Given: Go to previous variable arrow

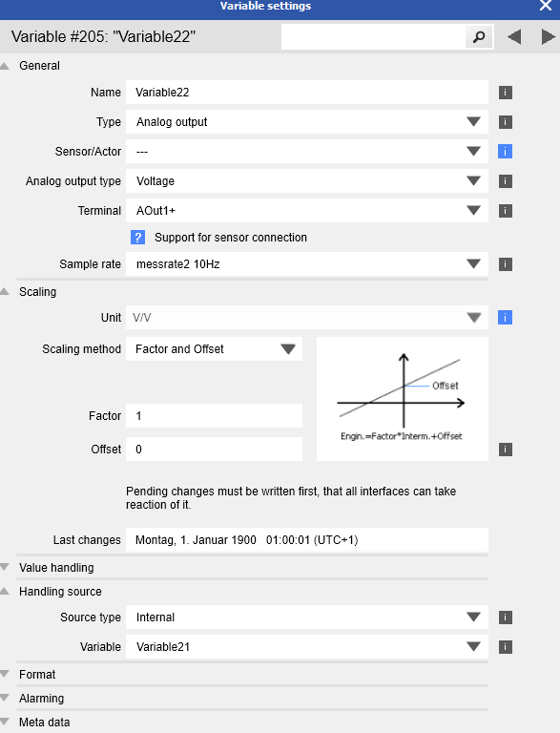Looking at the screenshot, I should (514, 37).
